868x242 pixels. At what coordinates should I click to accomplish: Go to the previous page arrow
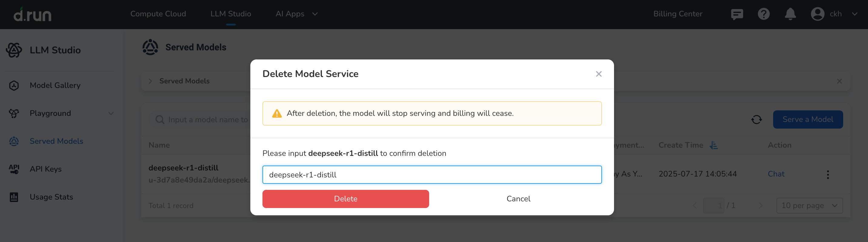tap(694, 206)
